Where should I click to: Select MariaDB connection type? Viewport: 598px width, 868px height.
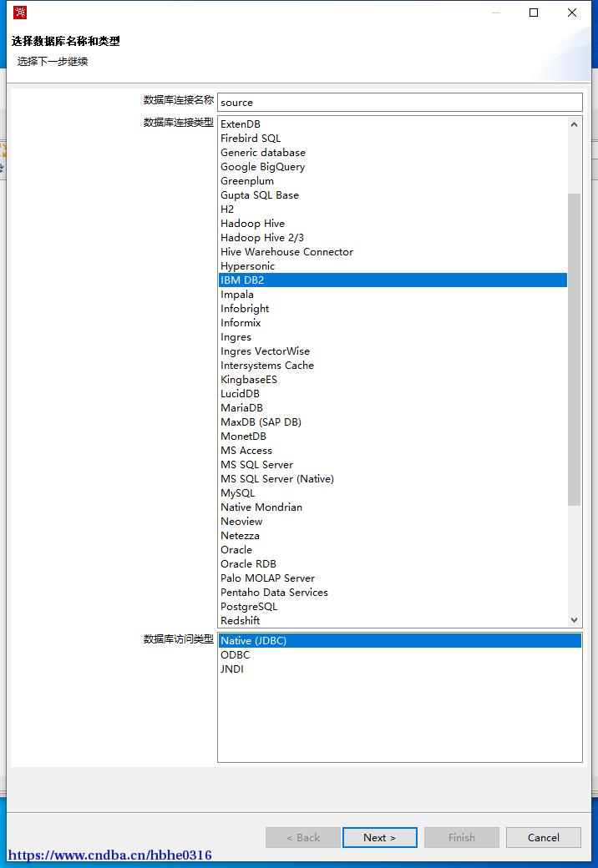pos(393,408)
